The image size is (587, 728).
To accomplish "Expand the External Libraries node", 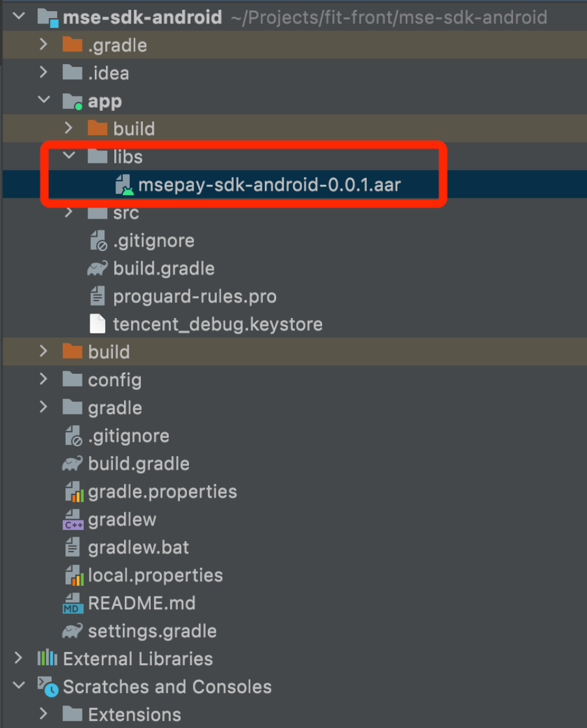I will pyautogui.click(x=18, y=659).
